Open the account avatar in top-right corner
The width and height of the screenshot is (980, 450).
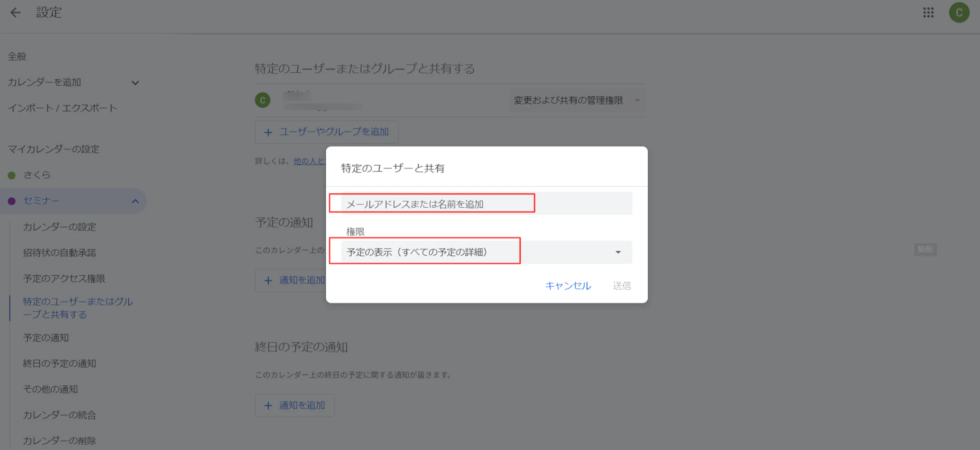[959, 12]
